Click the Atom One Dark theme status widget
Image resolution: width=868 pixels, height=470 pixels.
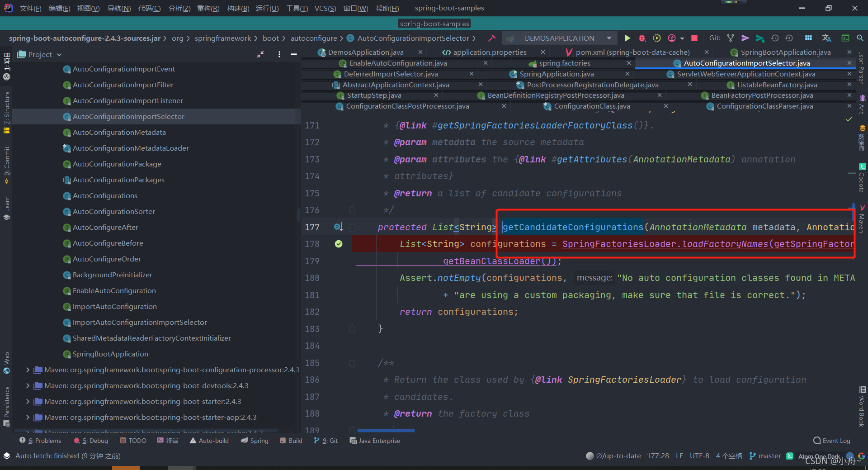[x=819, y=456]
